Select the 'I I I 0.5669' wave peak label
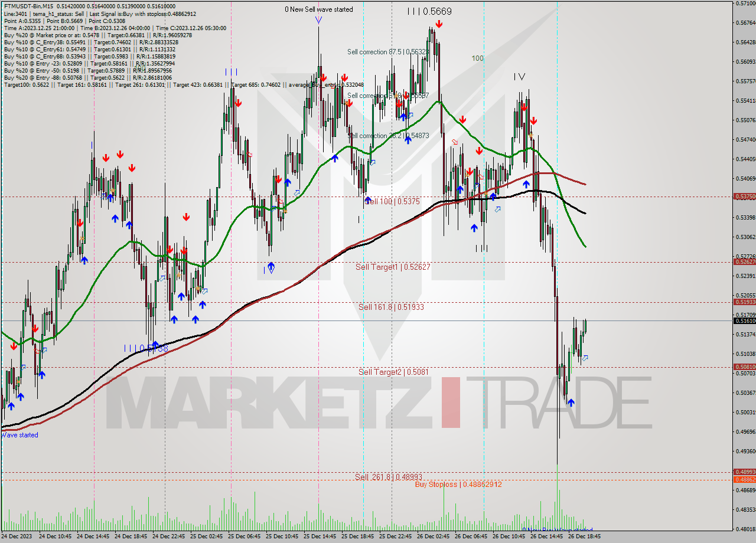The image size is (756, 543). [x=429, y=11]
